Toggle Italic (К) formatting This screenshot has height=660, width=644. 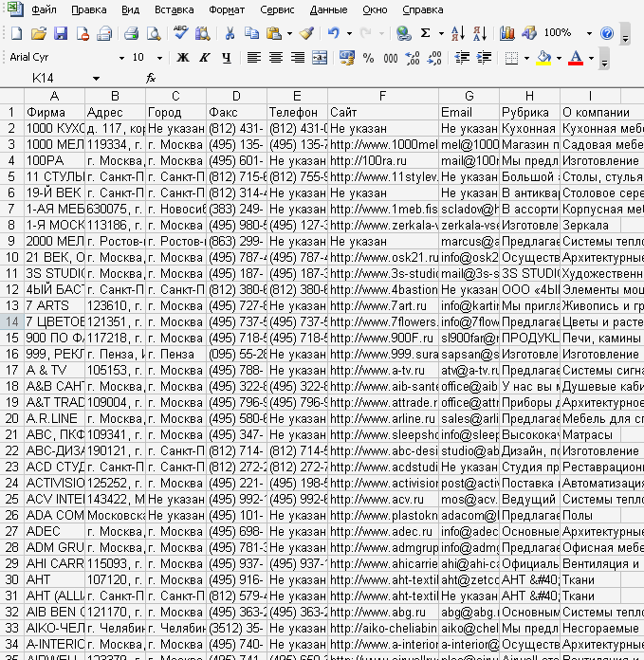(x=205, y=58)
